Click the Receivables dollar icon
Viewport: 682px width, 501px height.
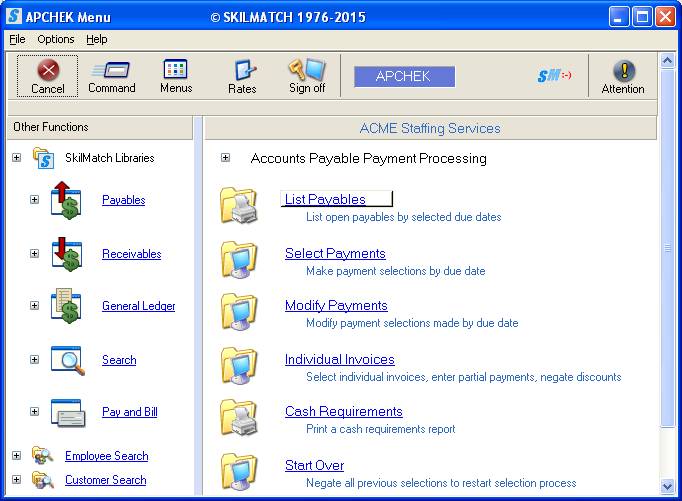point(66,254)
